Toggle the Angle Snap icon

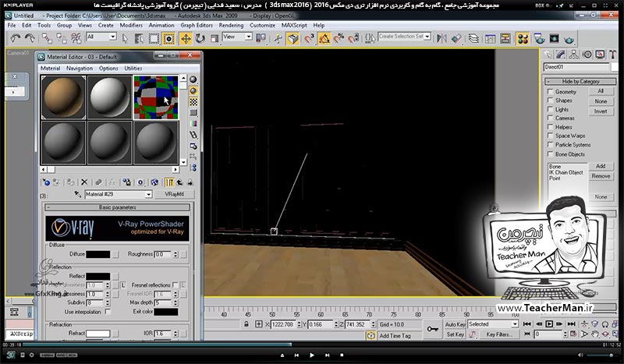324,39
